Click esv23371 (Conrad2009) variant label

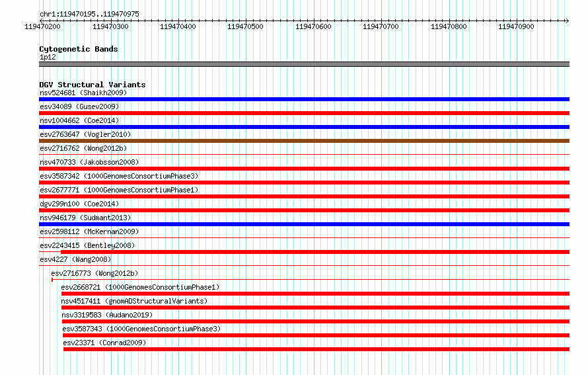coord(104,343)
